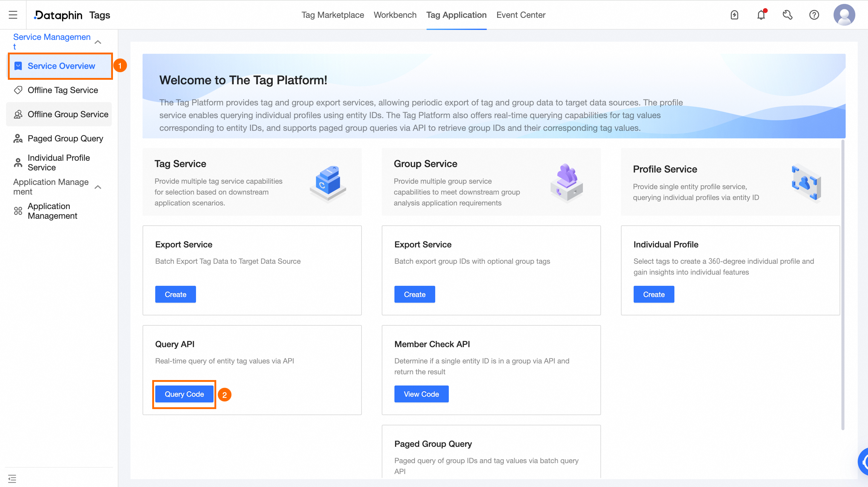Viewport: 868px width, 487px height.
Task: Click the Service Management section heading
Action: [52, 42]
